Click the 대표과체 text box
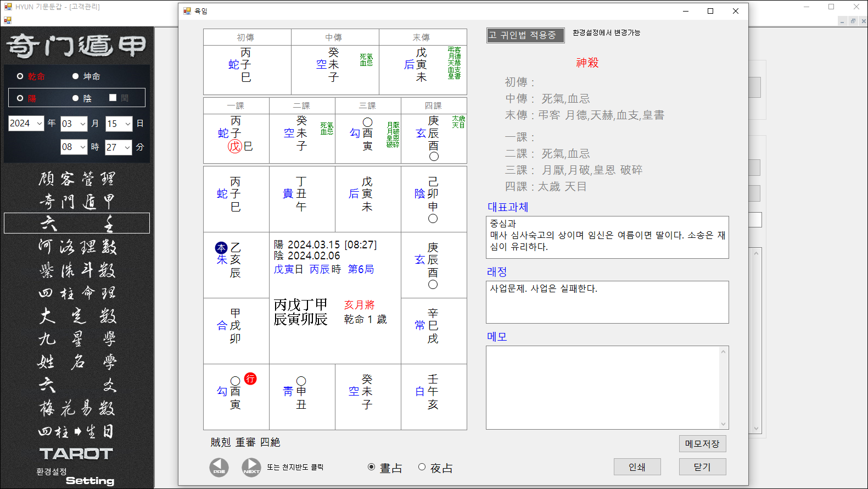Viewport: 868px width, 489px height. (x=607, y=237)
